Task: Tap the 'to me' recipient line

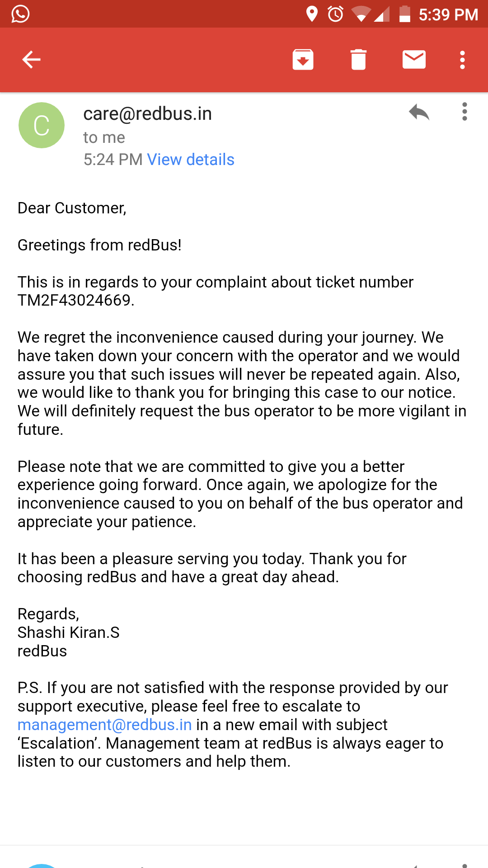Action: (104, 137)
